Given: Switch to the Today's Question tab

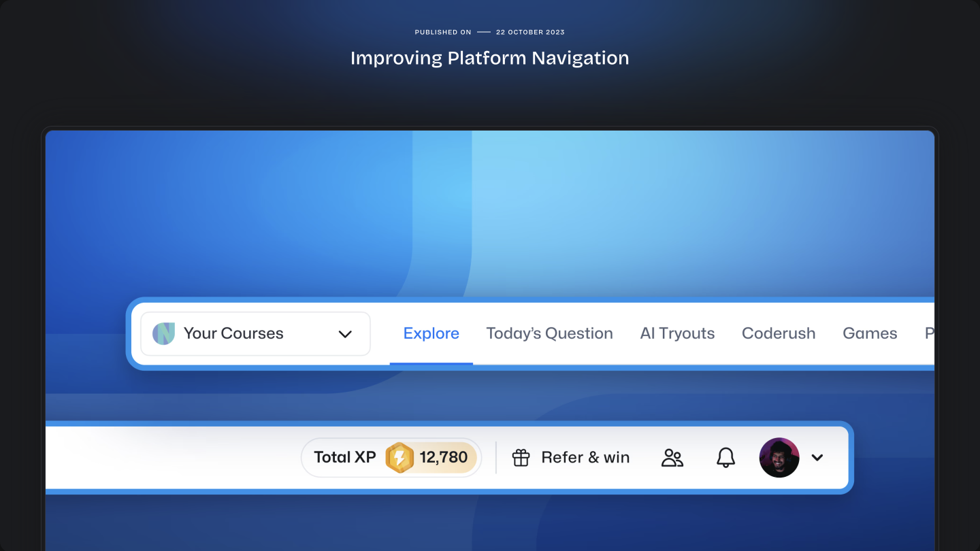Looking at the screenshot, I should (x=549, y=333).
